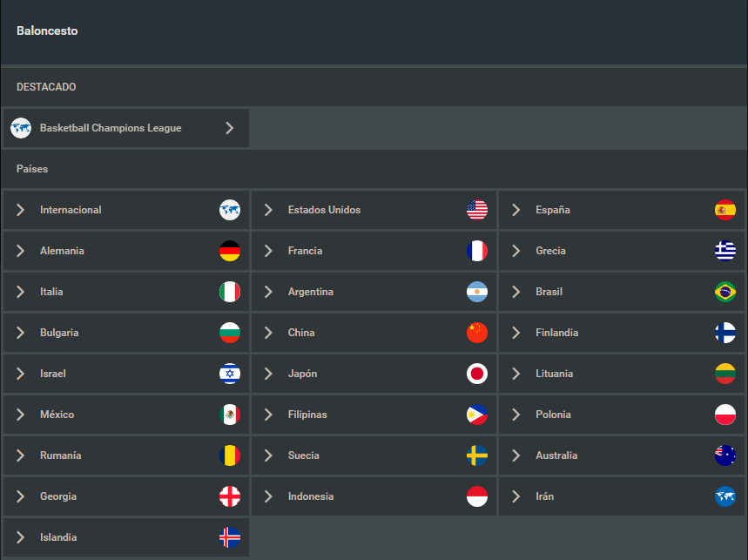Expand Internacional with its chevron arrow
748x560 pixels.
20,210
